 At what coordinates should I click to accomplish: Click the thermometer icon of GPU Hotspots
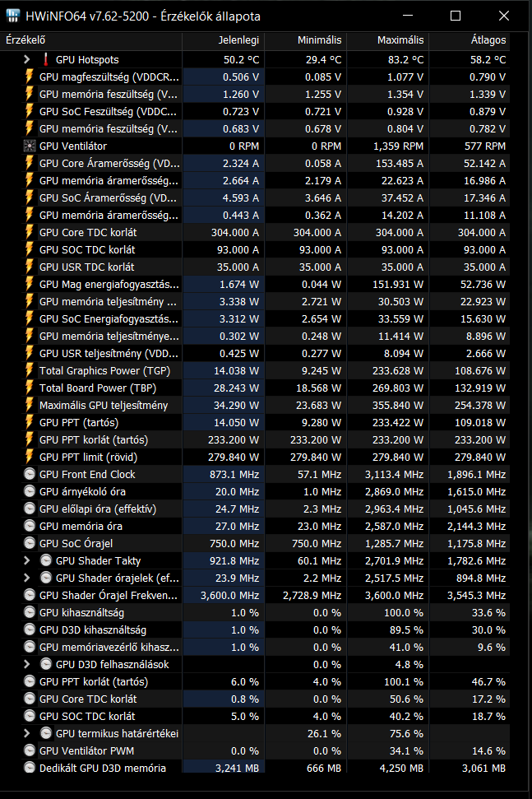[46, 59]
